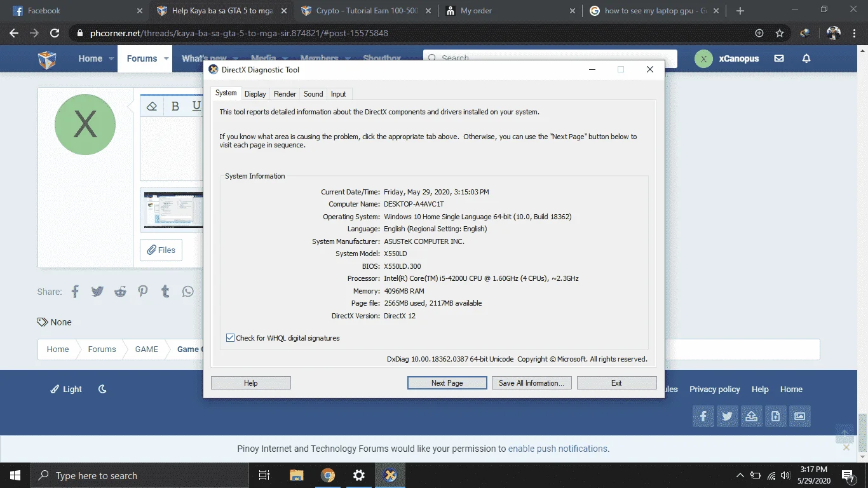Share thread on Reddit
Image resolution: width=868 pixels, height=488 pixels.
120,292
